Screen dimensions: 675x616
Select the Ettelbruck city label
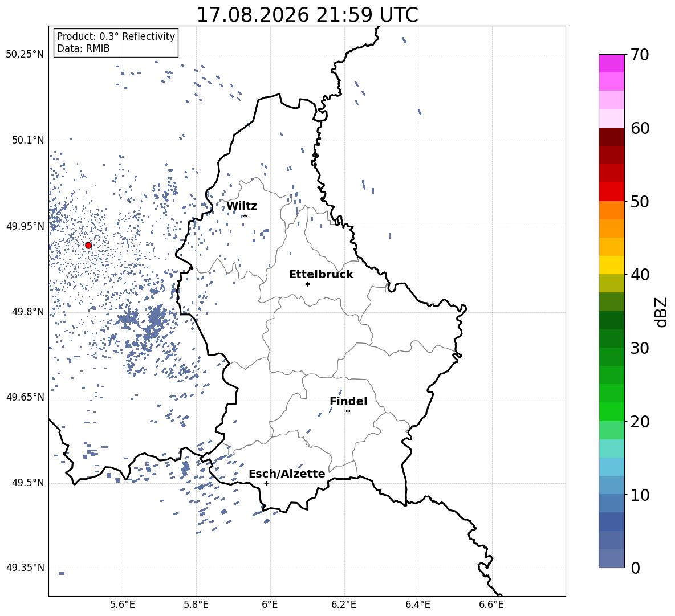pyautogui.click(x=321, y=275)
